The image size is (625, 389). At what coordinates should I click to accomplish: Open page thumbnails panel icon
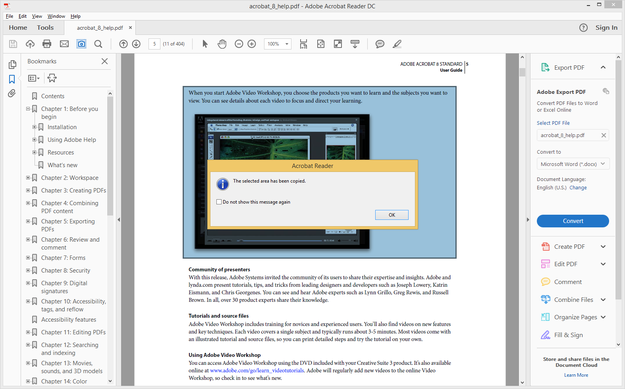click(12, 64)
